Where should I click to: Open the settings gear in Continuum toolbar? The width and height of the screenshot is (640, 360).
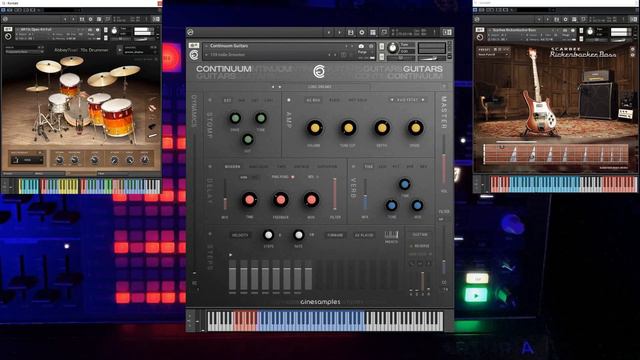(362, 32)
